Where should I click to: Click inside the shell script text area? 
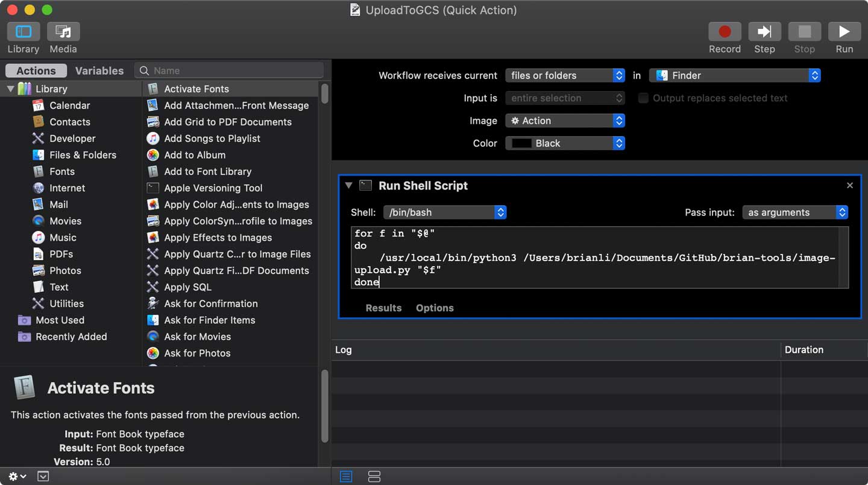click(x=600, y=258)
